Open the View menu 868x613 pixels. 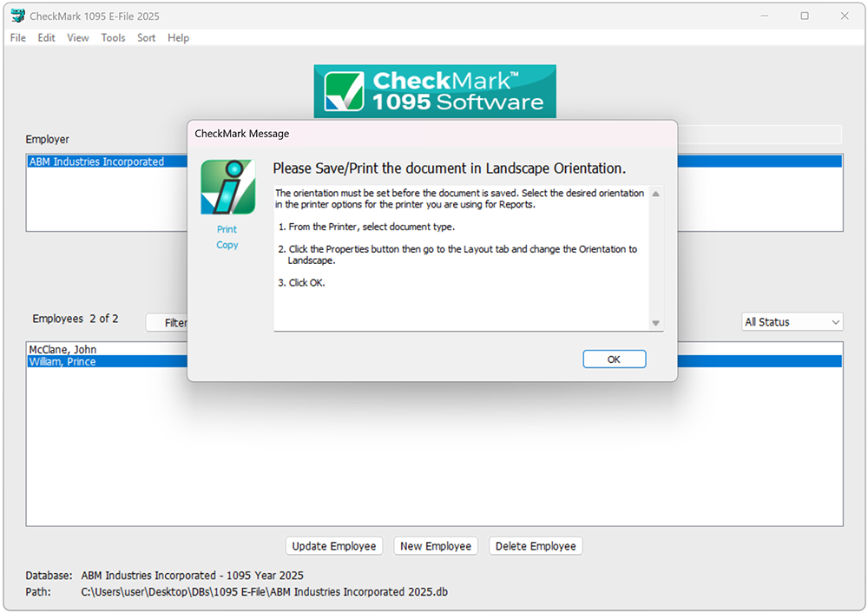[x=78, y=37]
